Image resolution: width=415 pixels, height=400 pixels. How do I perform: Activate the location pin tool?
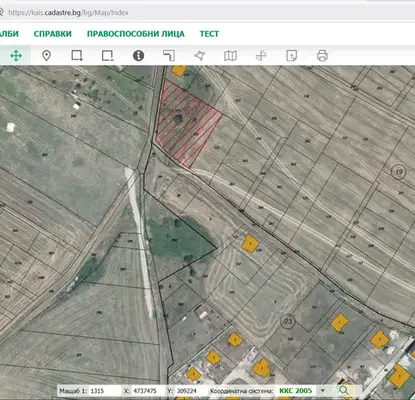point(46,56)
